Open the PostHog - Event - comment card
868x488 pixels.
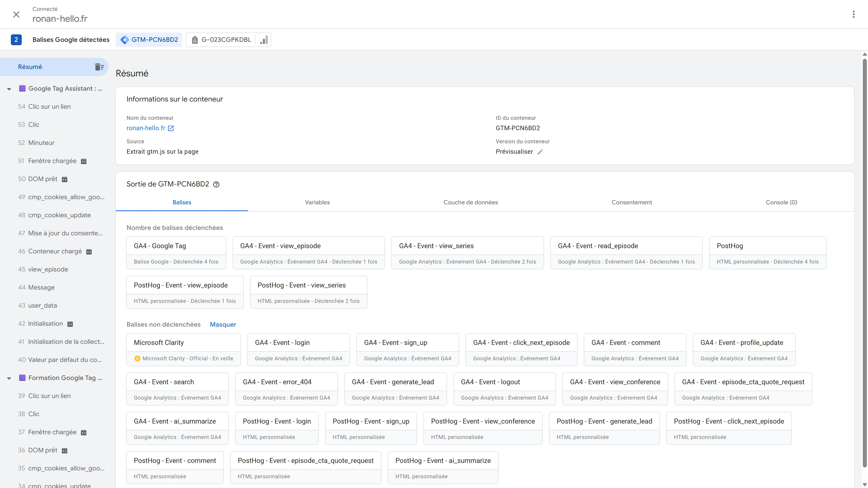point(175,468)
